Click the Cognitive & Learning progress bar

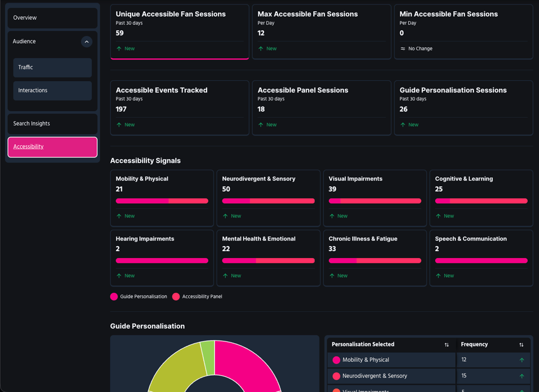[481, 201]
